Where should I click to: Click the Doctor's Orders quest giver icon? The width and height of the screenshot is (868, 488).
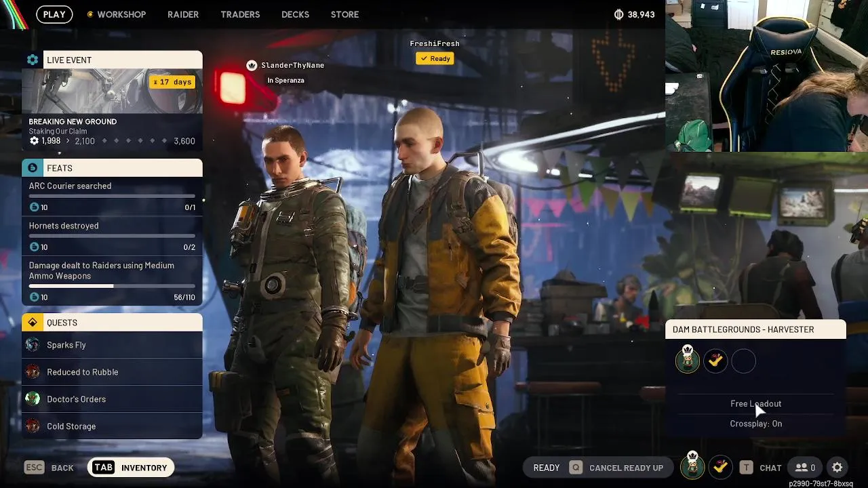coord(33,399)
